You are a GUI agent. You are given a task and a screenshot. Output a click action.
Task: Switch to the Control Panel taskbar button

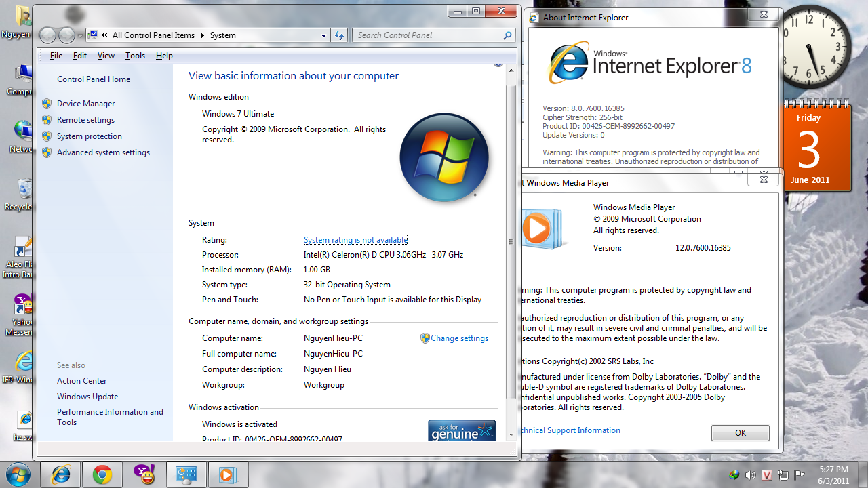click(x=186, y=475)
